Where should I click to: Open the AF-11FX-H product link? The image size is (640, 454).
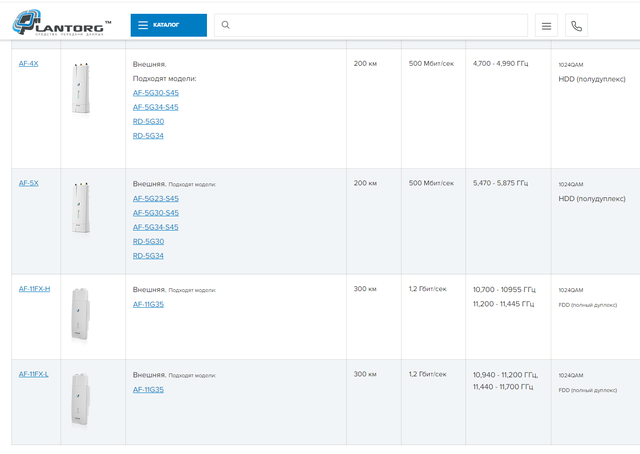click(x=34, y=289)
